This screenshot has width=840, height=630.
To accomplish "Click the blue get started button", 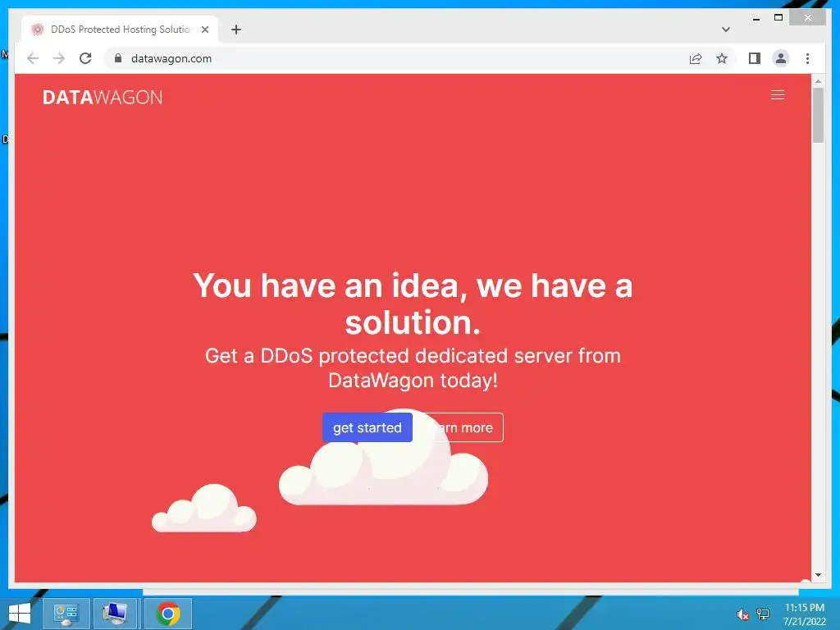I will tap(367, 427).
